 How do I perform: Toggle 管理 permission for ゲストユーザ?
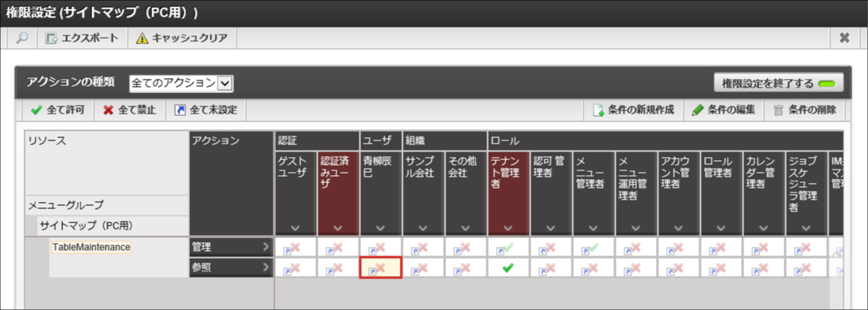point(296,248)
